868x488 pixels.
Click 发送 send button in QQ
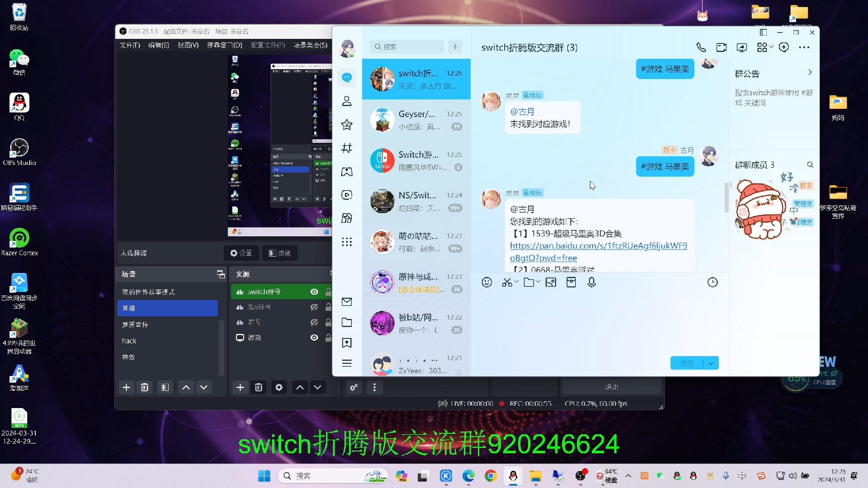click(687, 363)
